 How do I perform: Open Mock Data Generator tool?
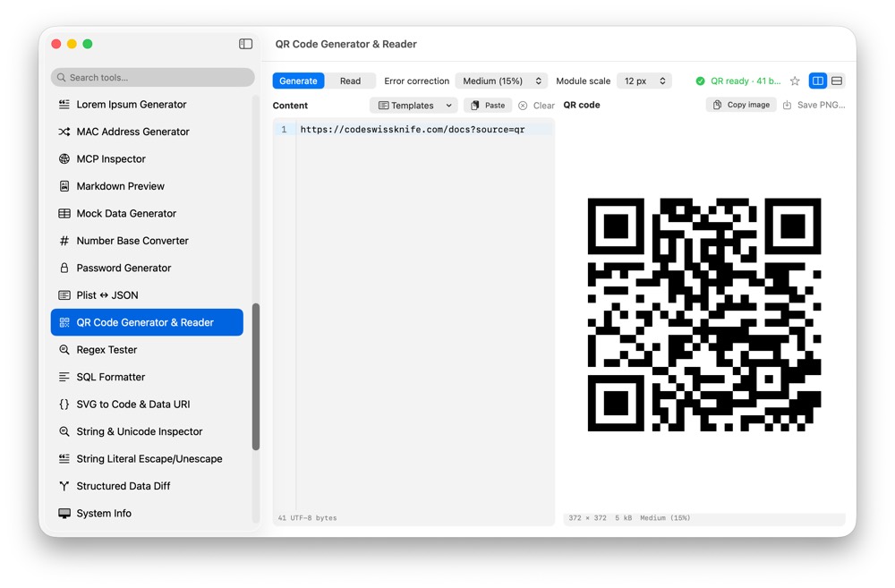pos(148,214)
